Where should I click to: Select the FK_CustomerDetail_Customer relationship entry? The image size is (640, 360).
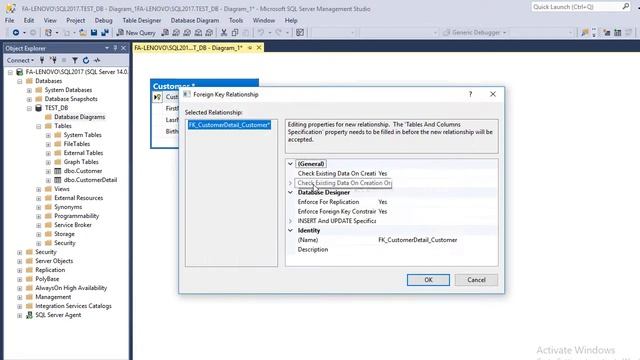pos(229,125)
